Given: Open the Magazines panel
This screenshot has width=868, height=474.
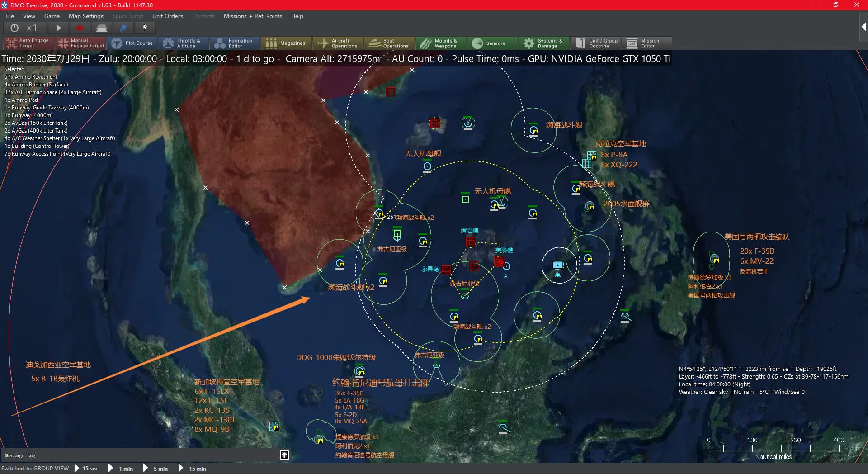Looking at the screenshot, I should (286, 43).
